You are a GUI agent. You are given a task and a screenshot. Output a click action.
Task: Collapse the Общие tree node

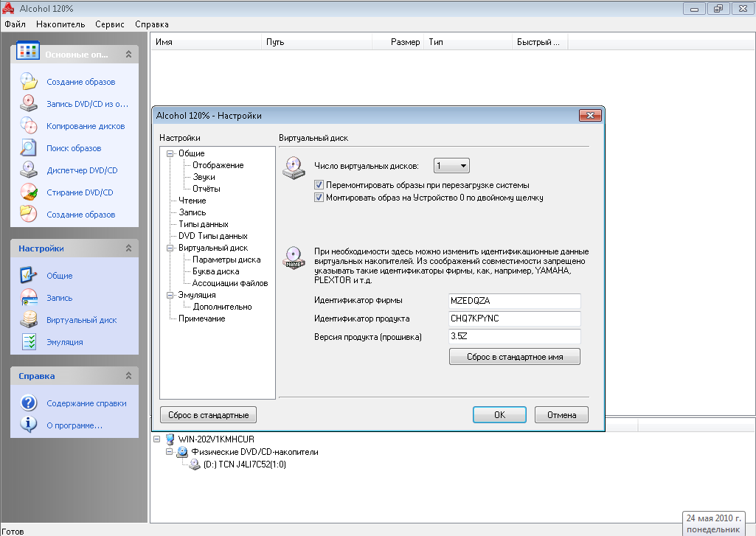point(170,154)
